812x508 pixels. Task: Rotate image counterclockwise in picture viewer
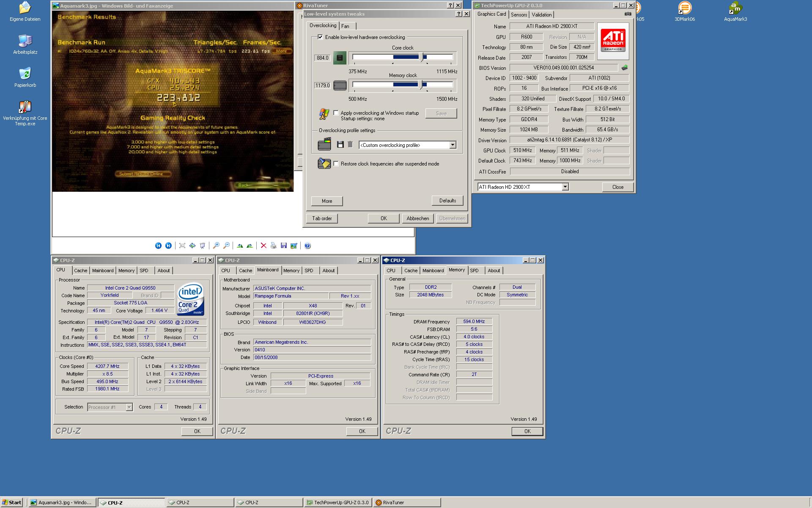[x=250, y=246]
